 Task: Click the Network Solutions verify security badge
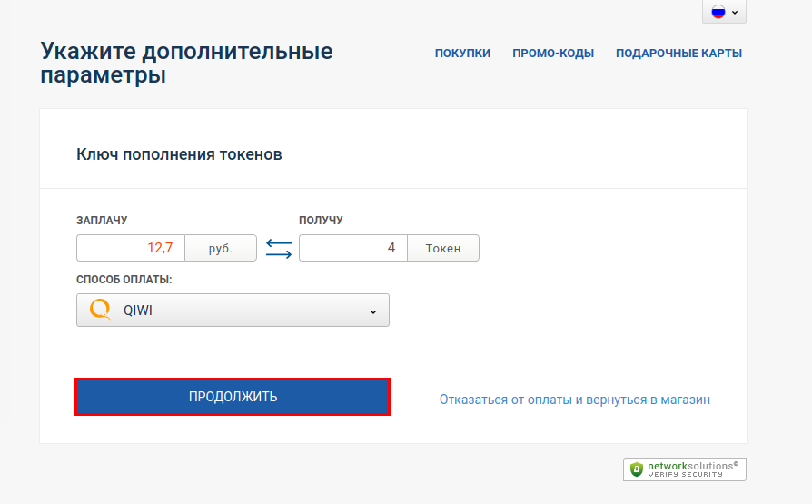(685, 469)
